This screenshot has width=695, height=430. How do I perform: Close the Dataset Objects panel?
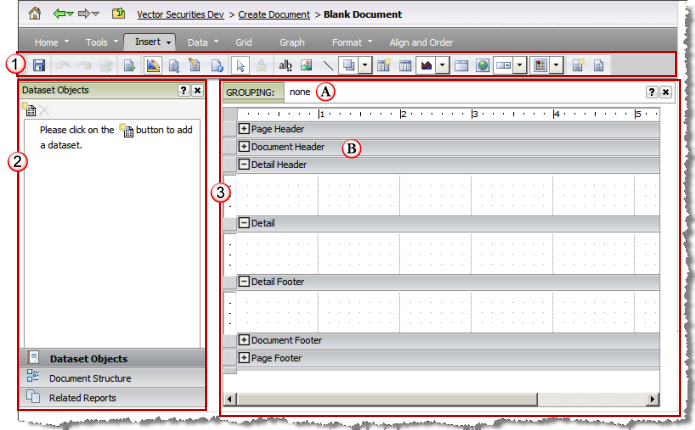point(198,90)
